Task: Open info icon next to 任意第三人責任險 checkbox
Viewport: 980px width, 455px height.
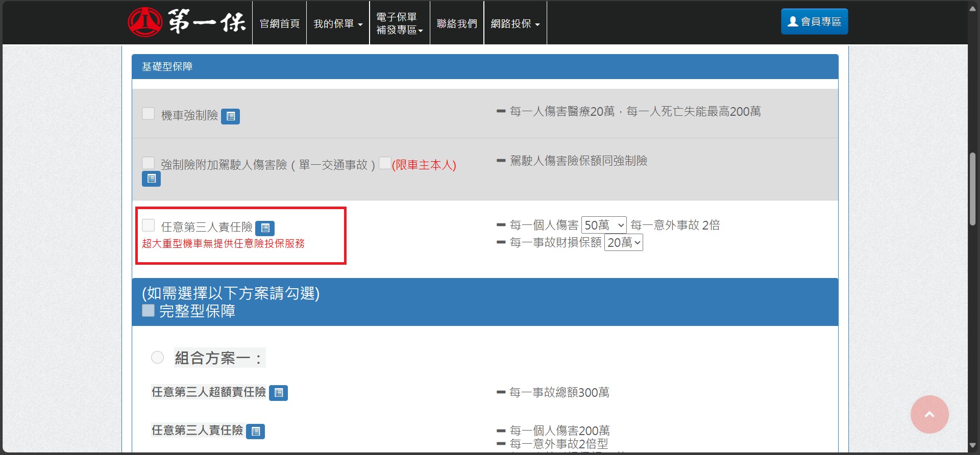Action: point(265,228)
